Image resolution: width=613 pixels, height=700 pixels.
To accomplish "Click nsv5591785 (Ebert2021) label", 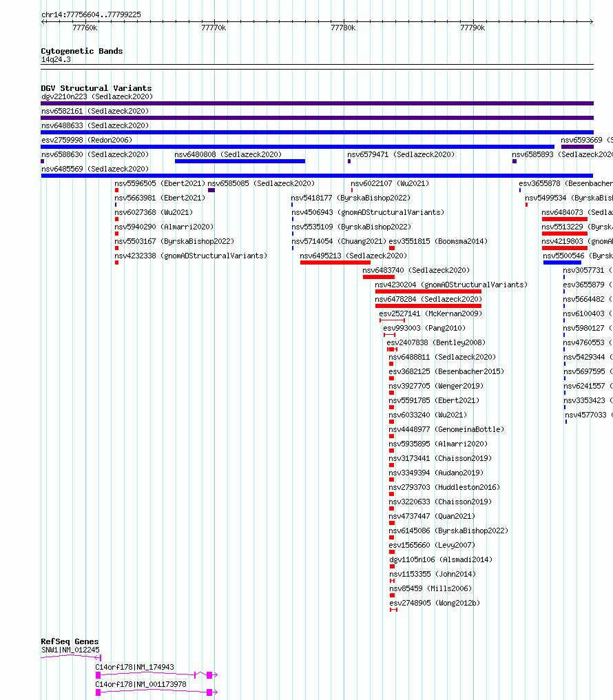I will point(434,400).
